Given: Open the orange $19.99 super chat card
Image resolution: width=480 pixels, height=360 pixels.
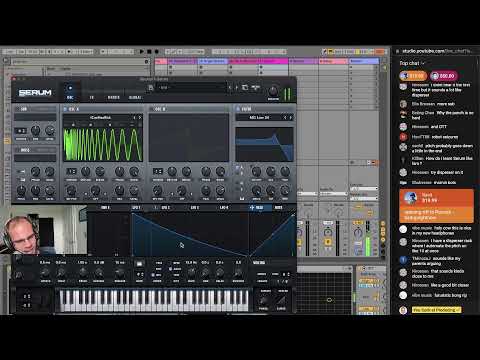Looking at the screenshot, I should pyautogui.click(x=436, y=206).
